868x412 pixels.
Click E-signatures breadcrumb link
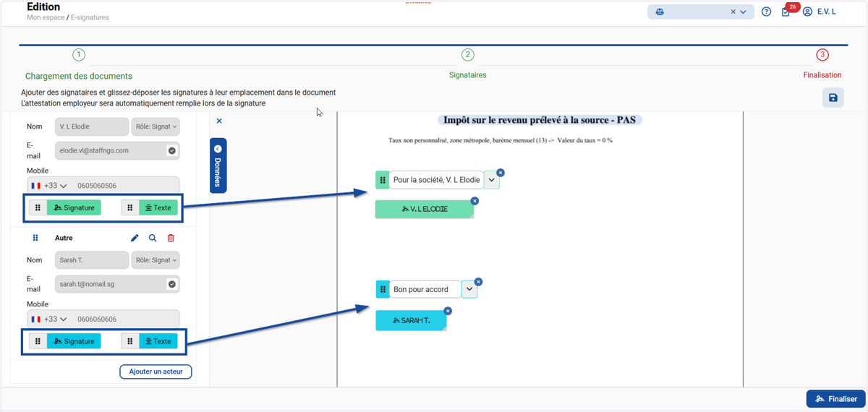(90, 17)
